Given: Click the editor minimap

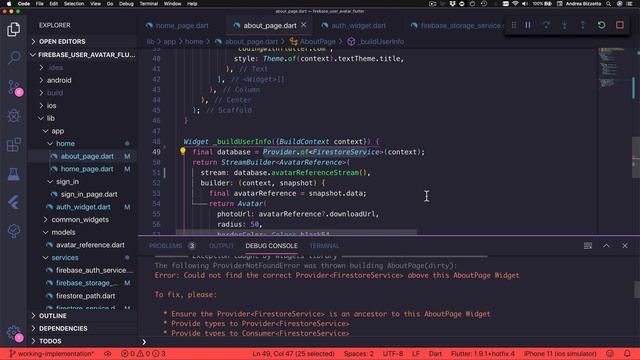Looking at the screenshot, I should click(614, 141).
